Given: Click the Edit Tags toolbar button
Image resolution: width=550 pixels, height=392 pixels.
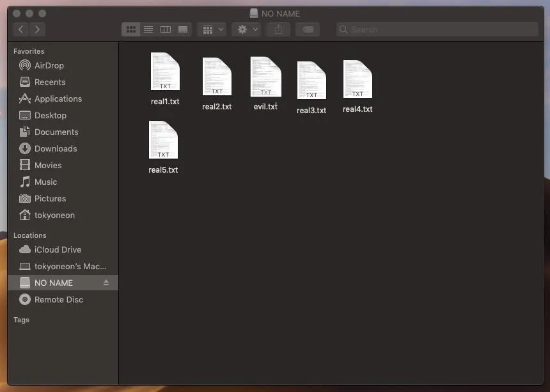Looking at the screenshot, I should 308,29.
